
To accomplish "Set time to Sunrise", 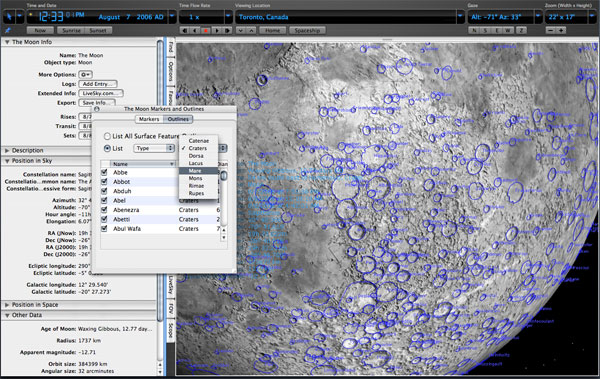I will [x=71, y=31].
